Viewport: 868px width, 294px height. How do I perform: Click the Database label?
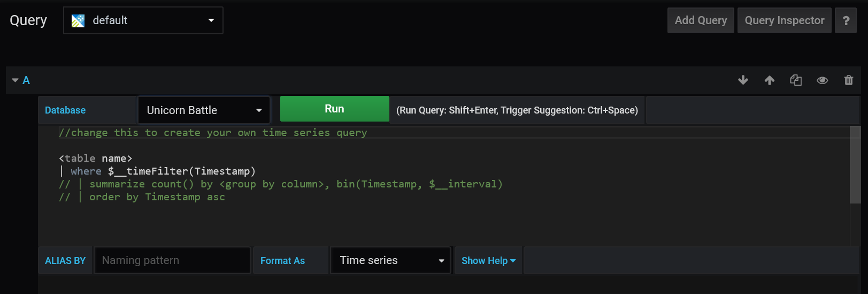(65, 110)
